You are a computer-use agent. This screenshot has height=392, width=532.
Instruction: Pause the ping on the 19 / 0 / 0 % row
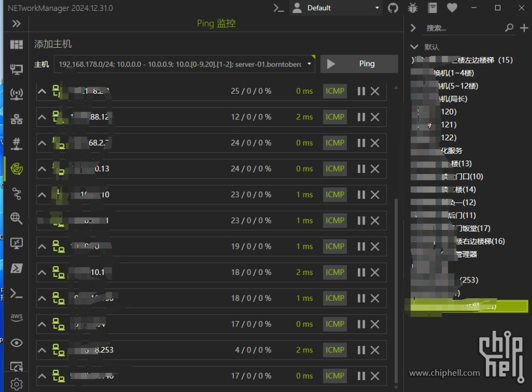(x=362, y=246)
